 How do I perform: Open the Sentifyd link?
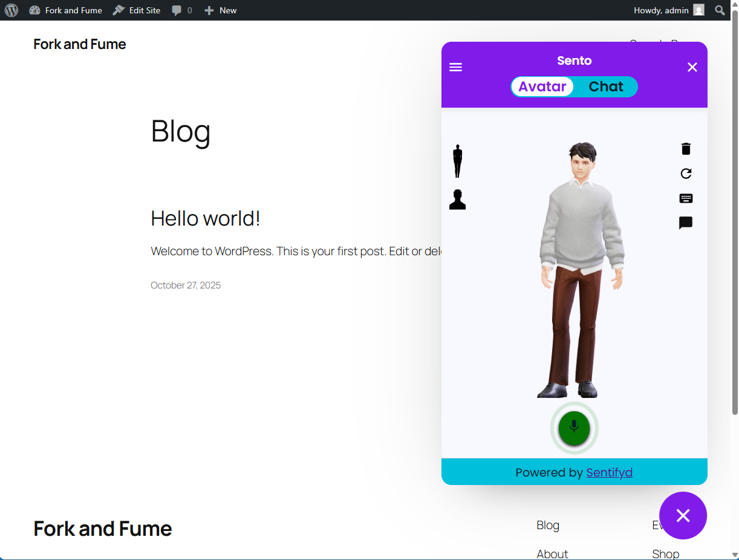pyautogui.click(x=609, y=472)
